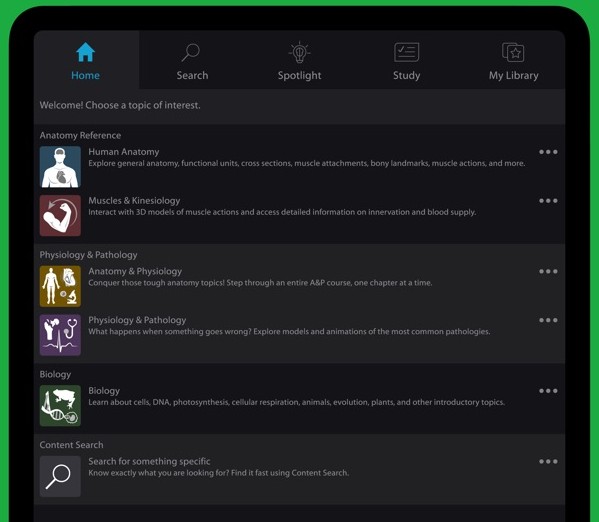The width and height of the screenshot is (599, 522).
Task: Expand the ellipsis for Physiology & Pathology
Action: (548, 320)
